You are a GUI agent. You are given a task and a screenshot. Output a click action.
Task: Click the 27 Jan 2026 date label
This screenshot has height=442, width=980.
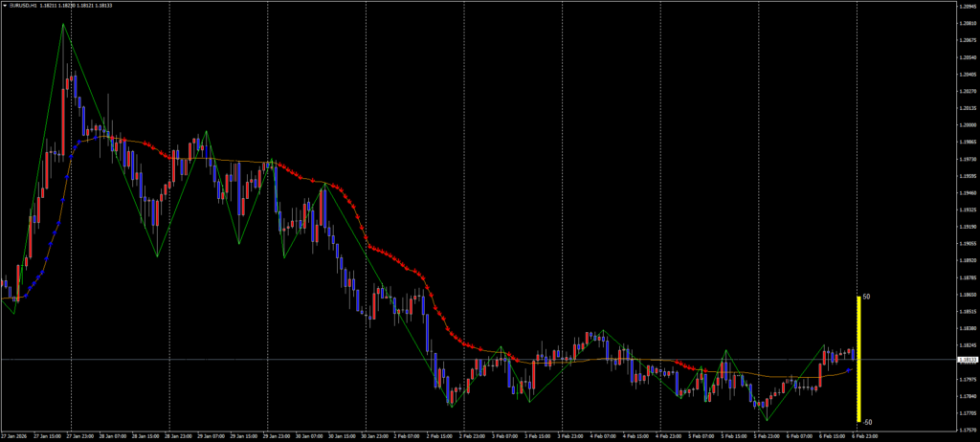(x=14, y=435)
